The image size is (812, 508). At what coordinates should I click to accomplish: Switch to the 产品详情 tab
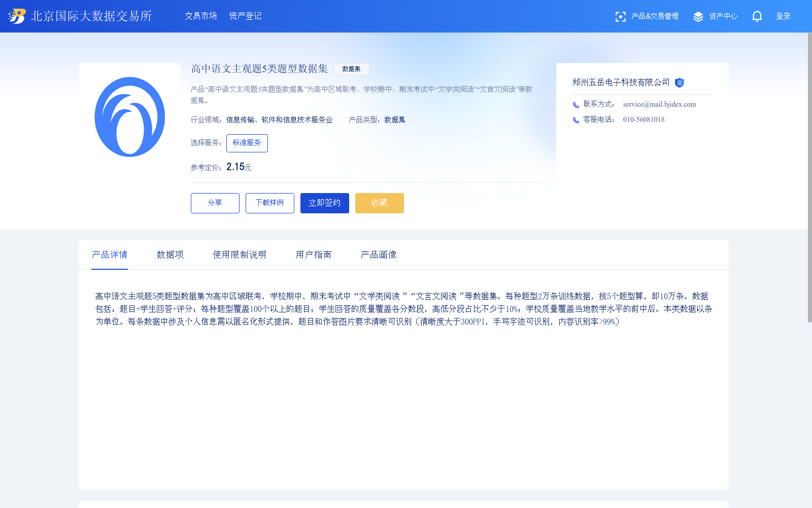tap(110, 255)
